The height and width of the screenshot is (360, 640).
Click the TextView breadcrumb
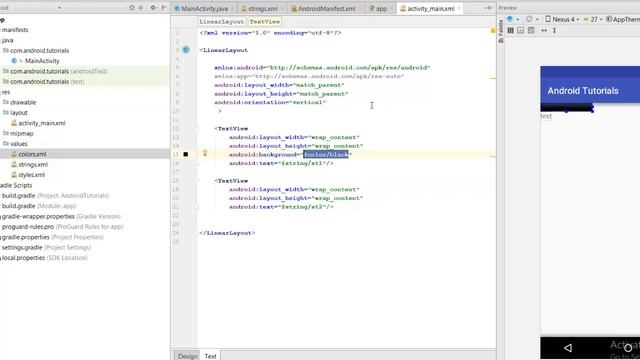pos(264,22)
